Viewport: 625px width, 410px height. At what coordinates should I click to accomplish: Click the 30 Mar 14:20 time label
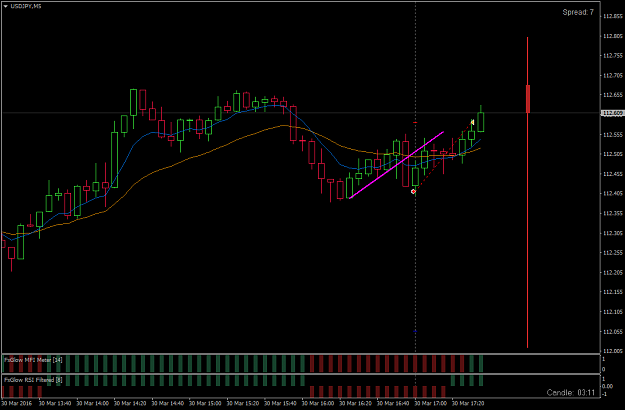(x=130, y=403)
